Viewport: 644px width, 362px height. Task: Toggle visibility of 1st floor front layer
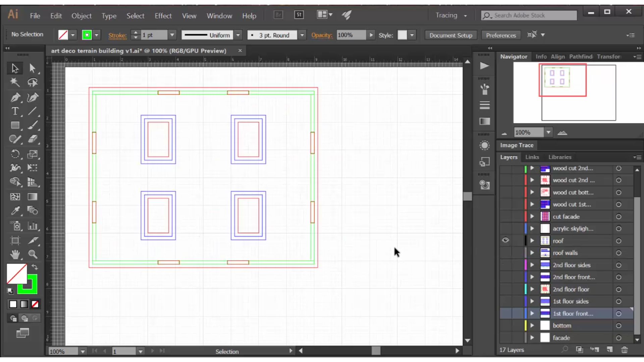click(505, 313)
